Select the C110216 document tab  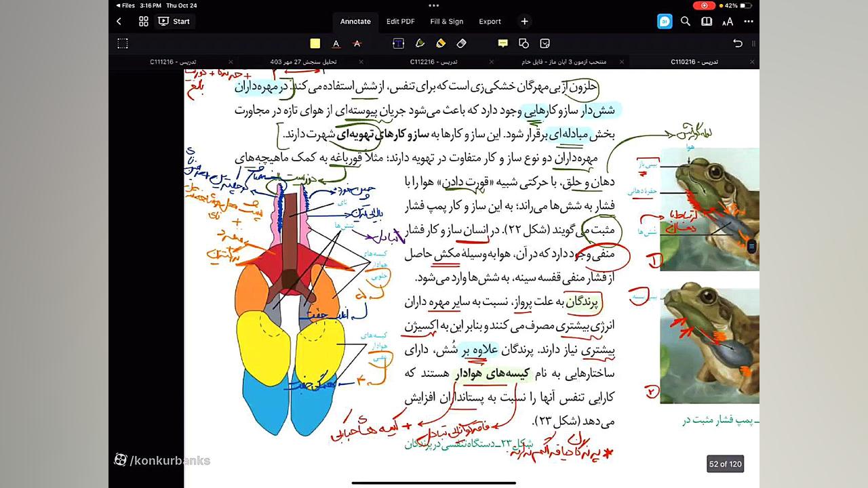coord(694,62)
